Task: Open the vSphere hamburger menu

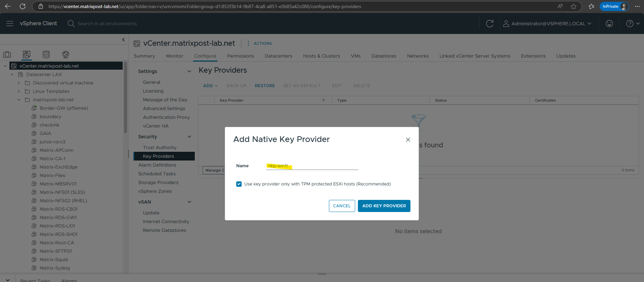Action: pos(10,24)
